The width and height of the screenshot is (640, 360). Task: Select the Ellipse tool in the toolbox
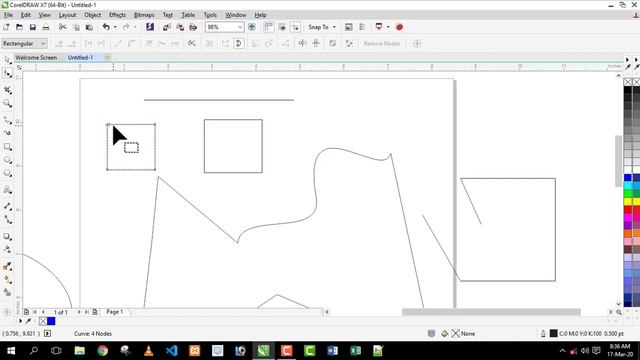(7, 160)
